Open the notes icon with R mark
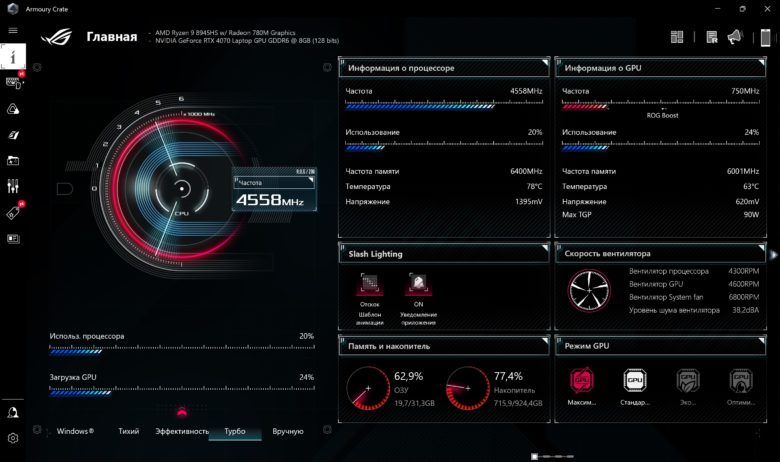The width and height of the screenshot is (780, 462). coord(712,37)
